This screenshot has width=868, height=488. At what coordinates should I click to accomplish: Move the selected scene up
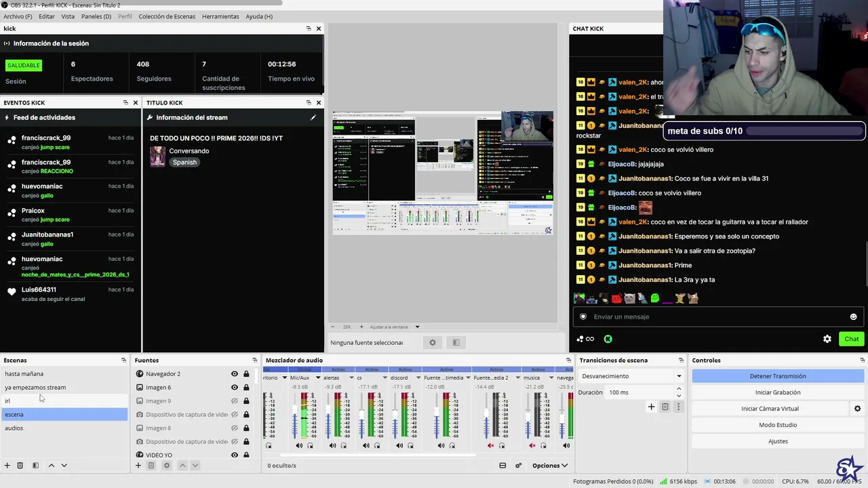click(51, 466)
